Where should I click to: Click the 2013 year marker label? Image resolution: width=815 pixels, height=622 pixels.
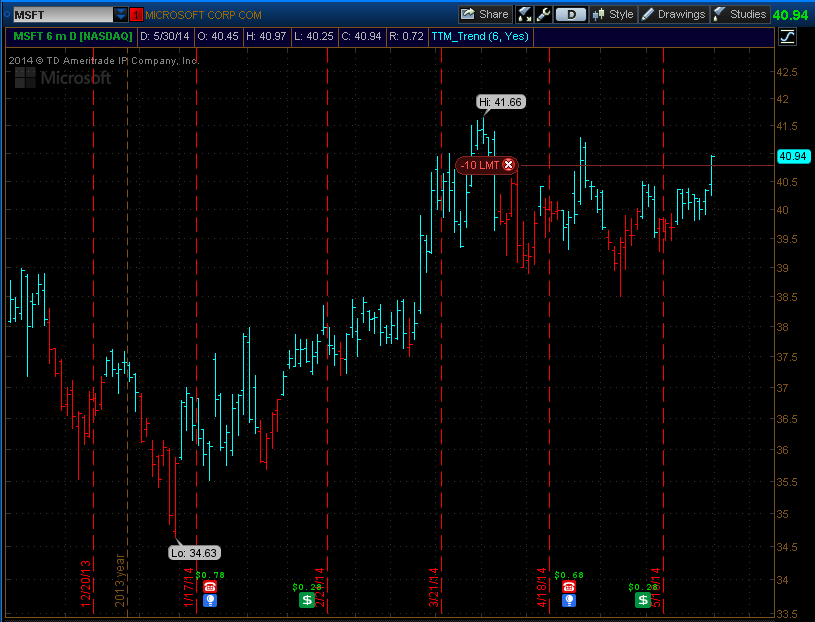pyautogui.click(x=120, y=580)
